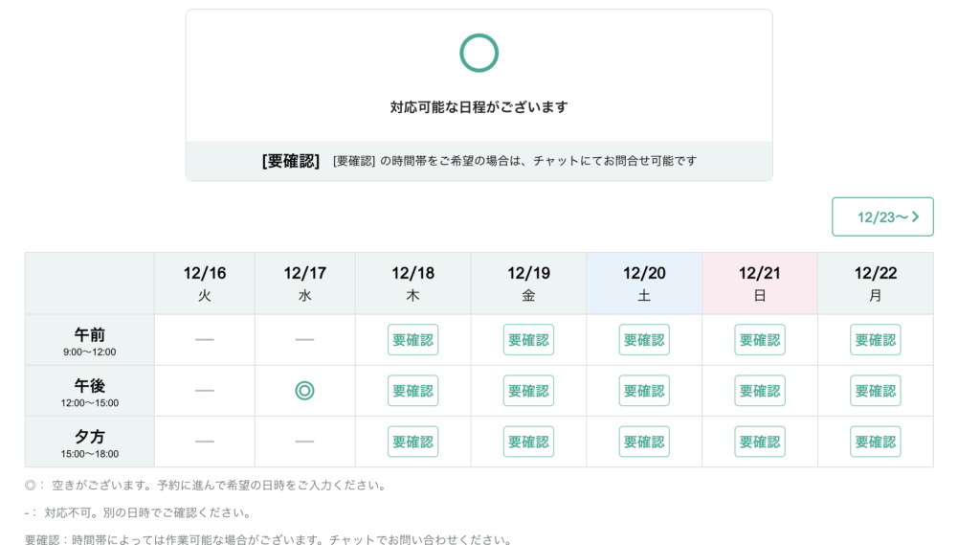Pick 要確認 for 12/21 Sunday morning
The height and width of the screenshot is (545, 980).
coord(760,340)
